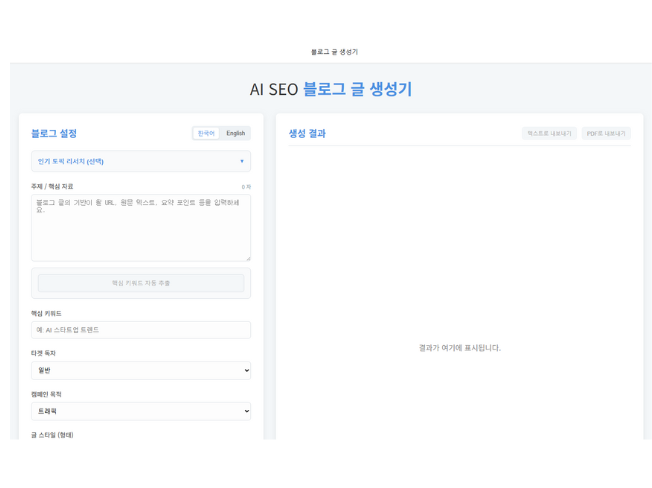Screen dimensions: 652x488
Task: Click the 주제 / 핵심 자료 field label
Action: [x=52, y=187]
